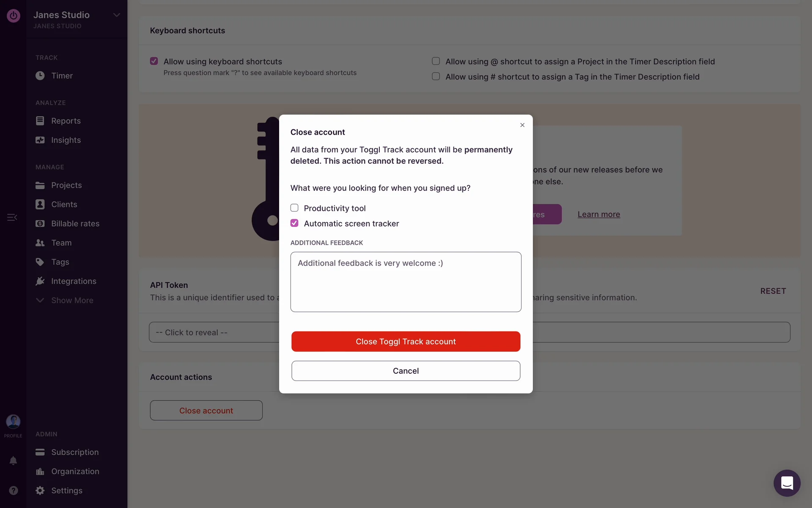Click the help question mark icon
The height and width of the screenshot is (508, 812).
pyautogui.click(x=13, y=490)
